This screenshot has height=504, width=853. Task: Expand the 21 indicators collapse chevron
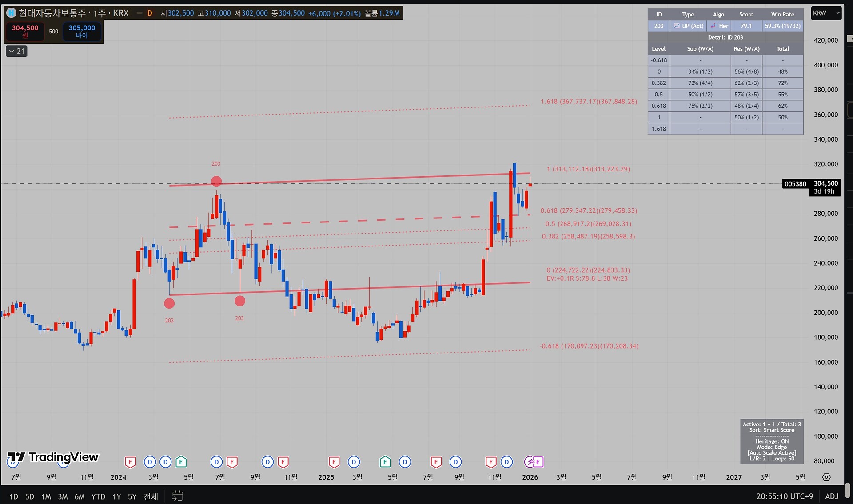click(16, 51)
